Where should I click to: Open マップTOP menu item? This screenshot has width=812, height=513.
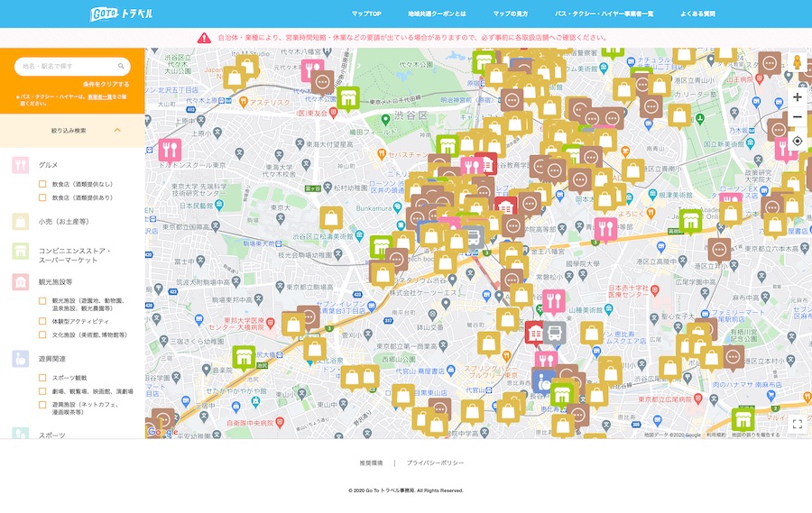pos(366,14)
